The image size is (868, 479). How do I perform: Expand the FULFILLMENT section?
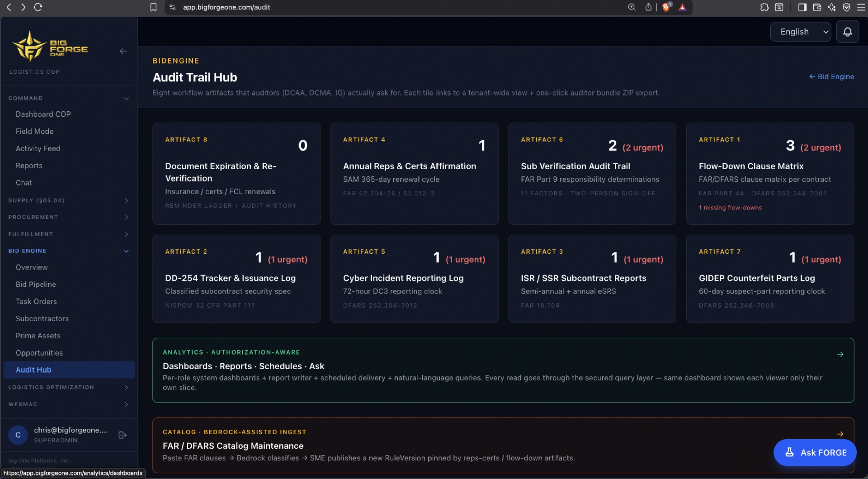tap(69, 234)
